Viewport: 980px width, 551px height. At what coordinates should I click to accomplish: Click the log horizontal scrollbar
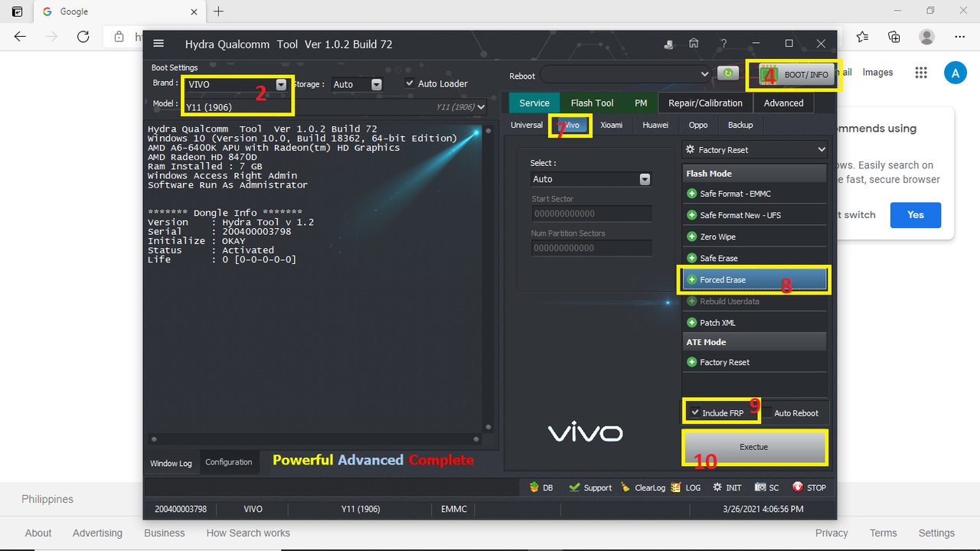click(x=316, y=439)
